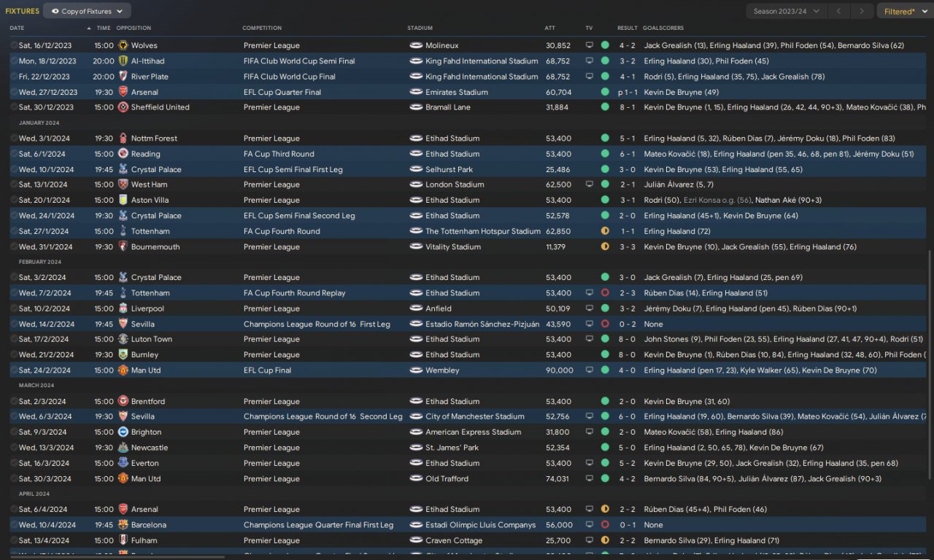This screenshot has height=560, width=934.
Task: Click the Sheffield United club badge
Action: tap(123, 107)
